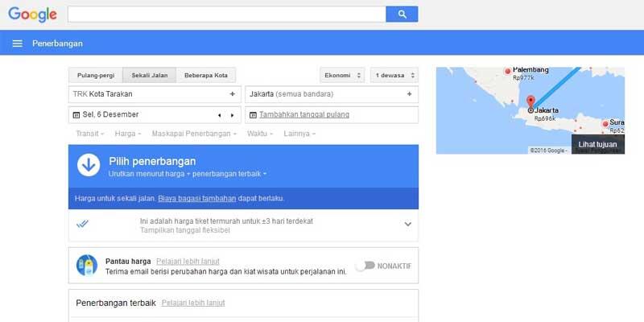Click the round down-arrow flight icon
This screenshot has height=322, width=644.
(89, 165)
